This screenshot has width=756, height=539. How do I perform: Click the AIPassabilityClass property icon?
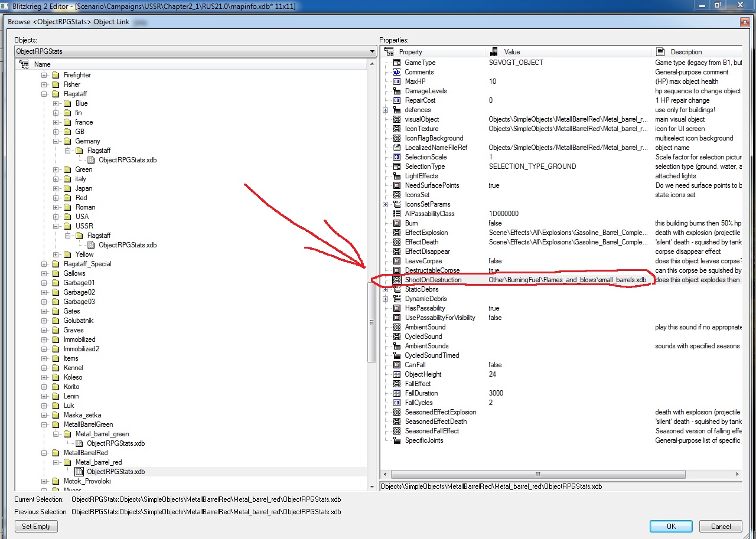point(397,214)
